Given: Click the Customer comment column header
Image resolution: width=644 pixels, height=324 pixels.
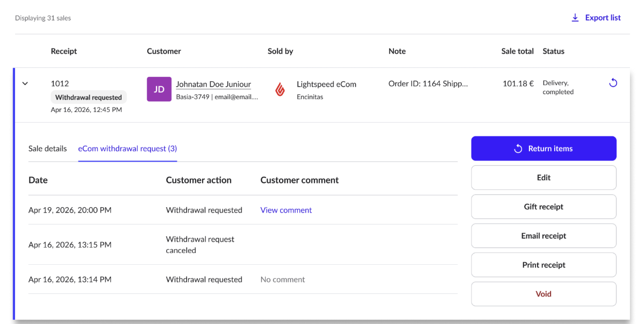Looking at the screenshot, I should [299, 180].
